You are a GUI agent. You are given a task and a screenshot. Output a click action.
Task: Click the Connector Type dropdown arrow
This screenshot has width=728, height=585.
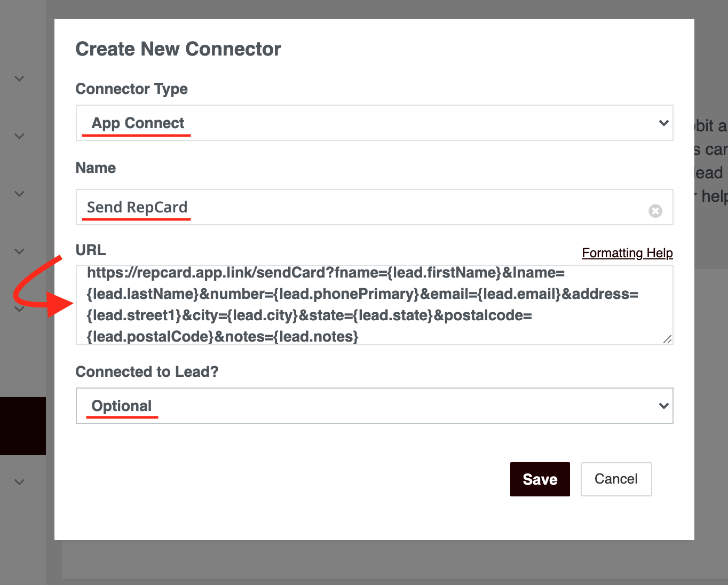click(x=664, y=123)
